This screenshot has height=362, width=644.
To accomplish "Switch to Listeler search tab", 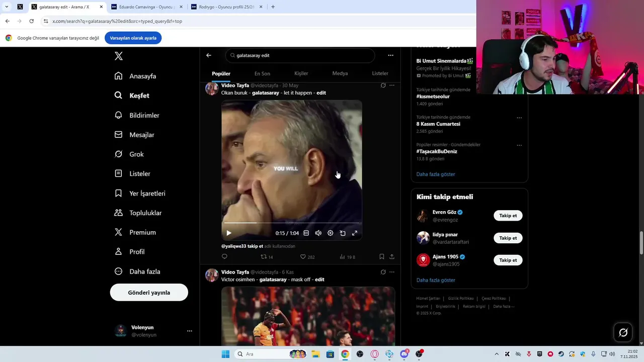I will coord(380,73).
